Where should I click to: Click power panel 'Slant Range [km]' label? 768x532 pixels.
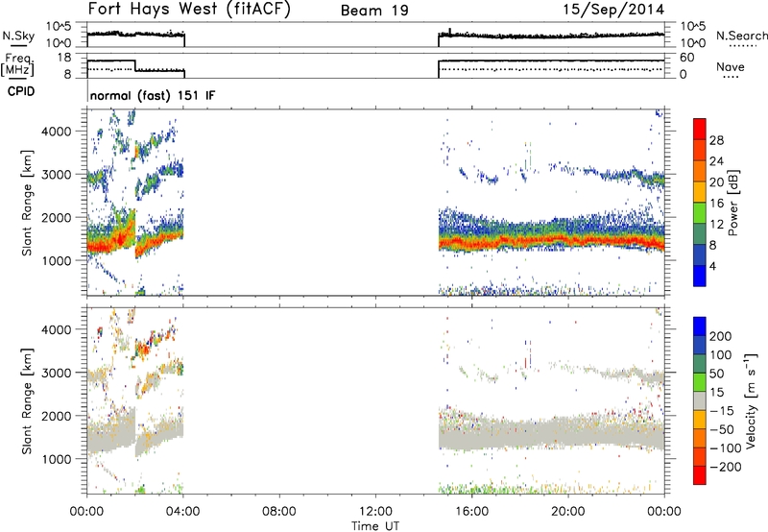[27, 203]
